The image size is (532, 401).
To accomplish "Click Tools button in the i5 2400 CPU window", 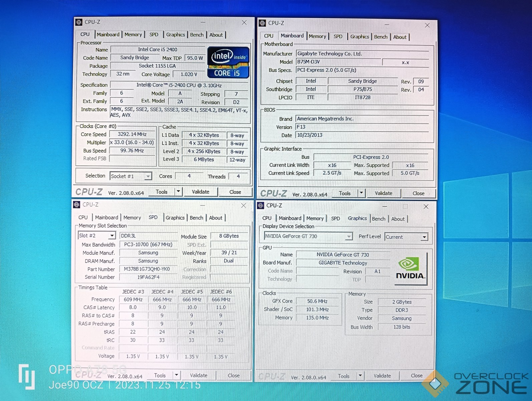I will point(162,192).
